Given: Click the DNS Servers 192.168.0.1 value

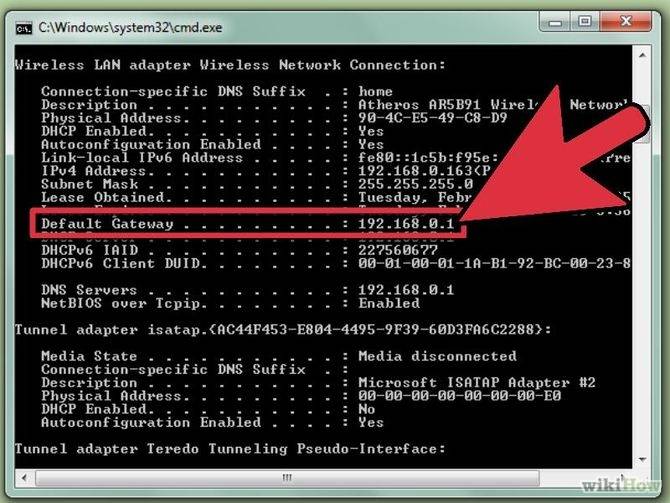Looking at the screenshot, I should [x=406, y=290].
